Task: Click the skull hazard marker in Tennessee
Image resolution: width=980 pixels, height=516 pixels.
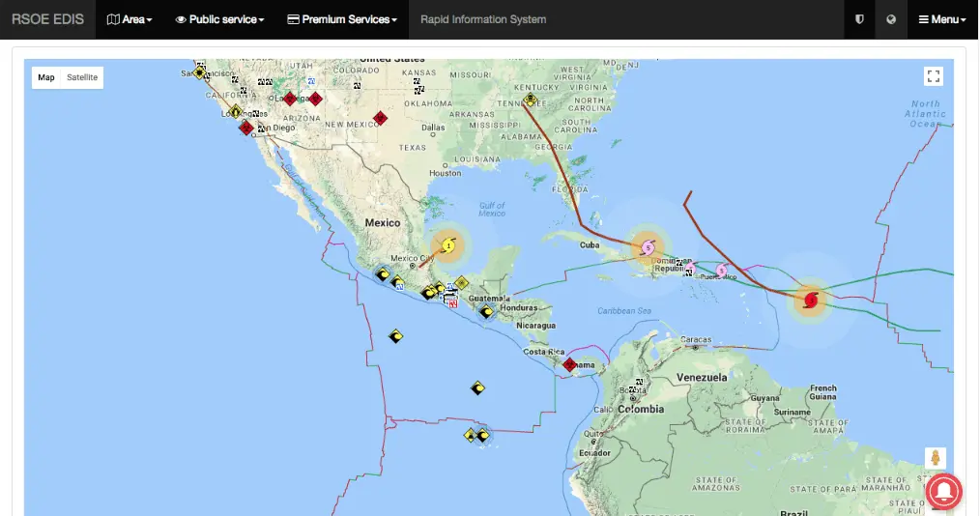Action: [531, 100]
